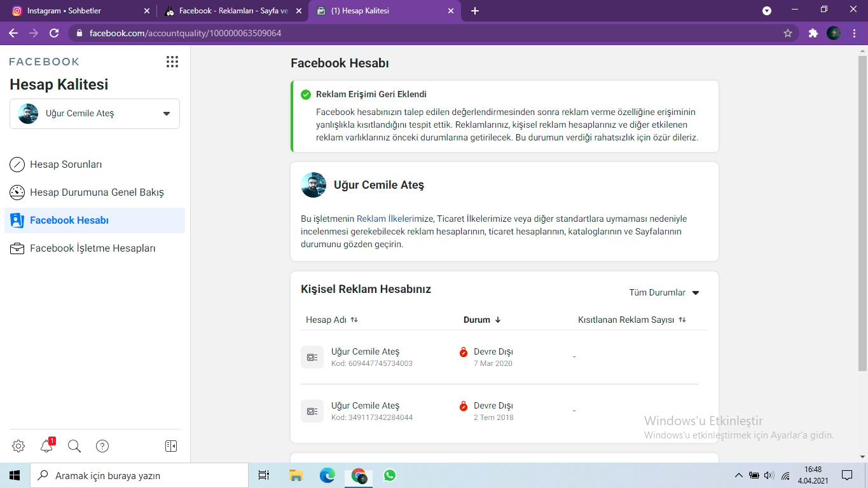Sort table by Hesap Adı column
Screen dimensions: 868x488
point(332,320)
